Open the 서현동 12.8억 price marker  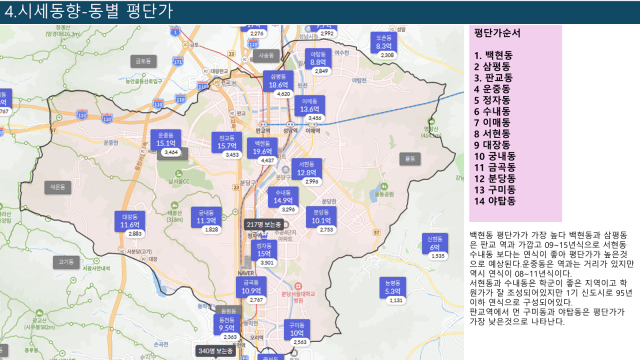pos(307,169)
